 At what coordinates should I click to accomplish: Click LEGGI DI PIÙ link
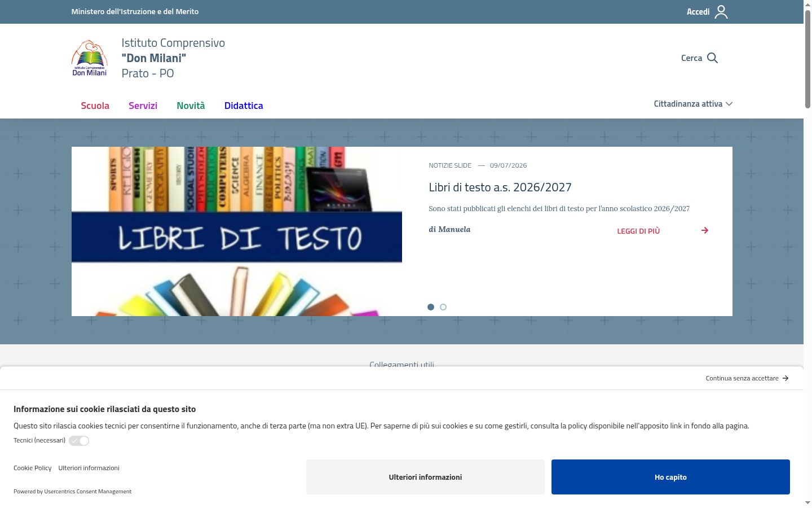tap(638, 231)
